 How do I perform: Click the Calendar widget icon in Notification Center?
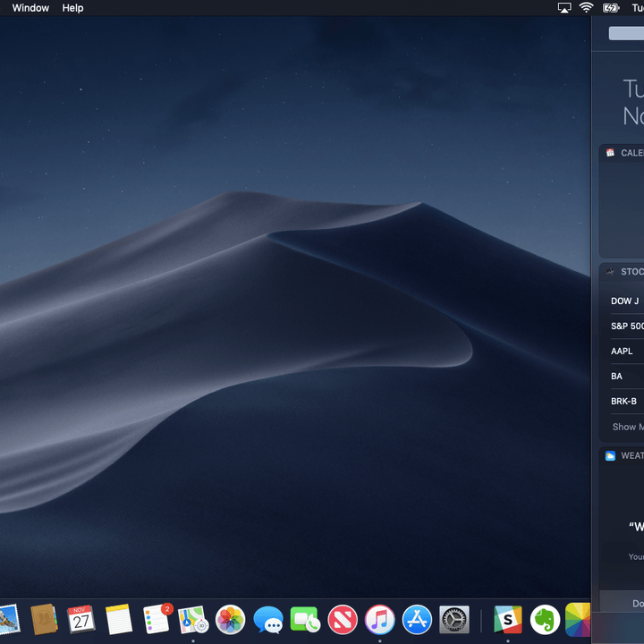610,153
